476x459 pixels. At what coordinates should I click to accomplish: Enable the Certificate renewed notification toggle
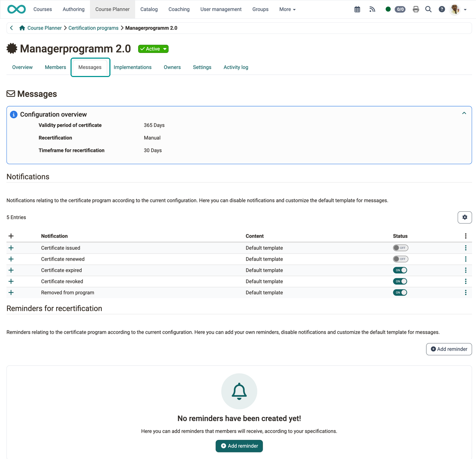400,259
